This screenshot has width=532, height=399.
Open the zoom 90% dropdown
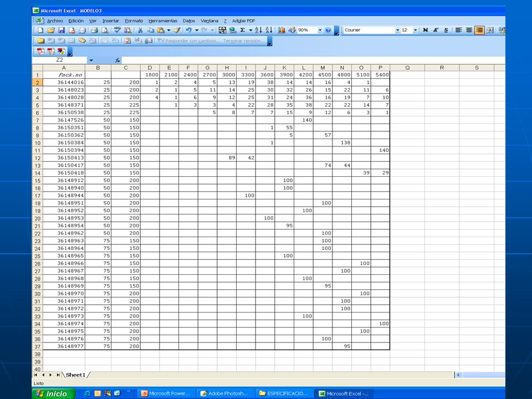click(x=320, y=30)
